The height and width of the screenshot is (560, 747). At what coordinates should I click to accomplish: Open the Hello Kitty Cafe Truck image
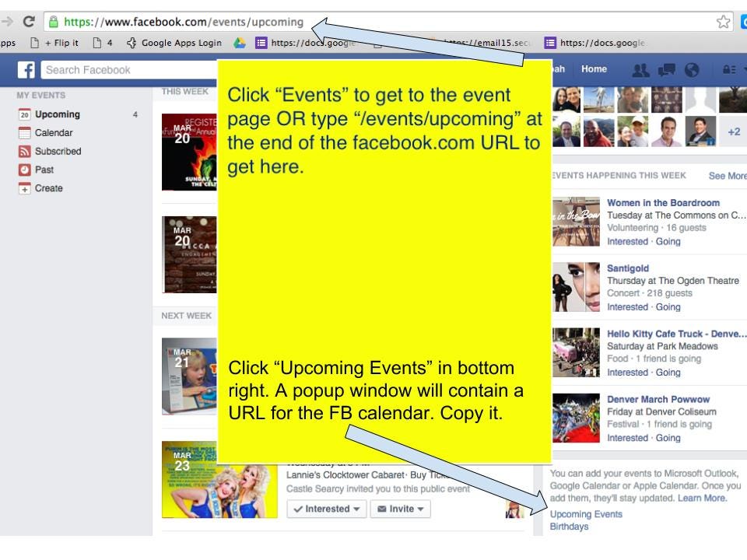pos(576,352)
